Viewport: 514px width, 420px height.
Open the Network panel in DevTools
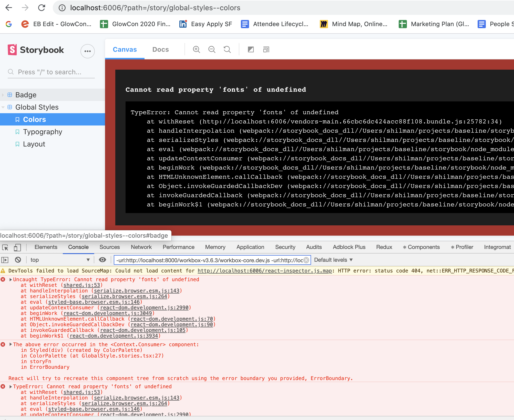pos(141,247)
